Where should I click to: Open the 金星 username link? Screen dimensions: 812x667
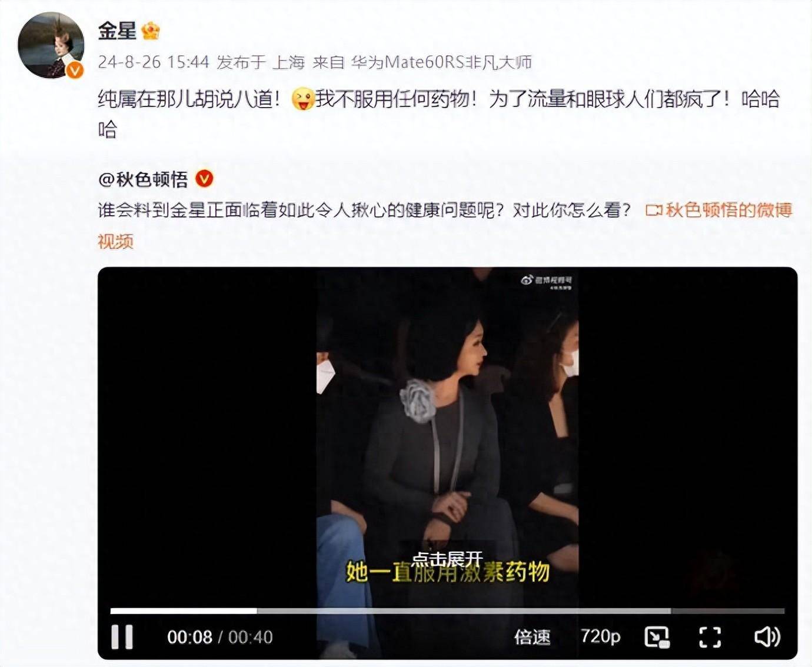pos(117,31)
